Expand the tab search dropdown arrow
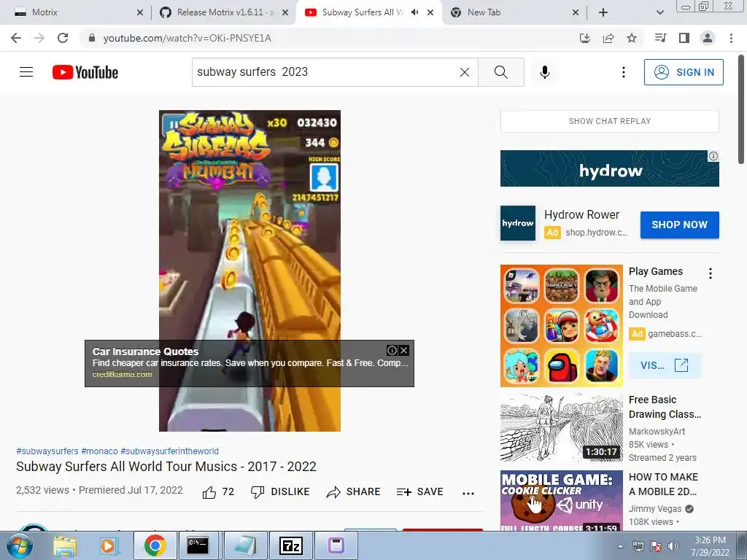 659,12
